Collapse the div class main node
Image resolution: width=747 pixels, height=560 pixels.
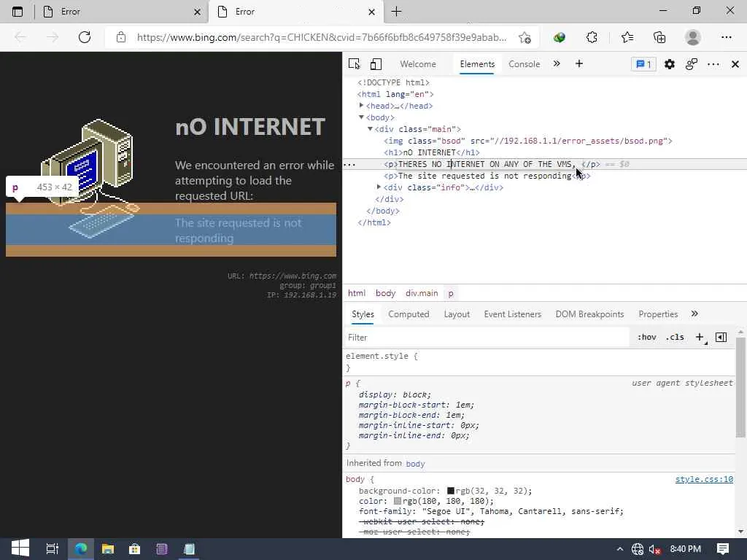tap(370, 129)
